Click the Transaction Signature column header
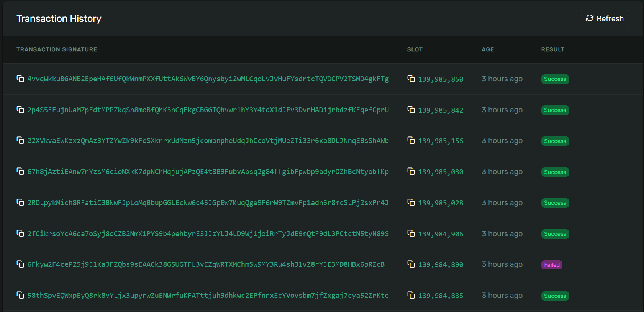The image size is (644, 312). [x=57, y=49]
